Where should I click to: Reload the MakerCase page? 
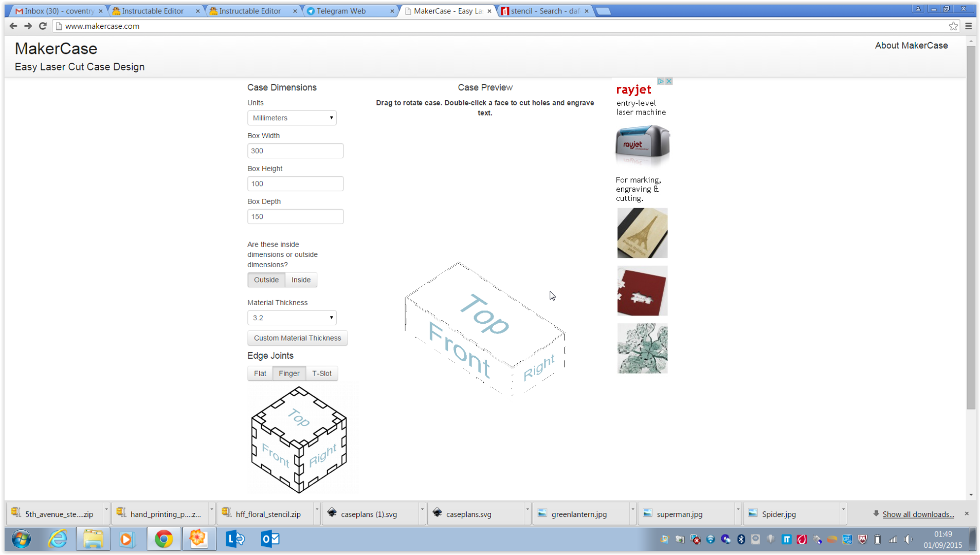(x=43, y=26)
